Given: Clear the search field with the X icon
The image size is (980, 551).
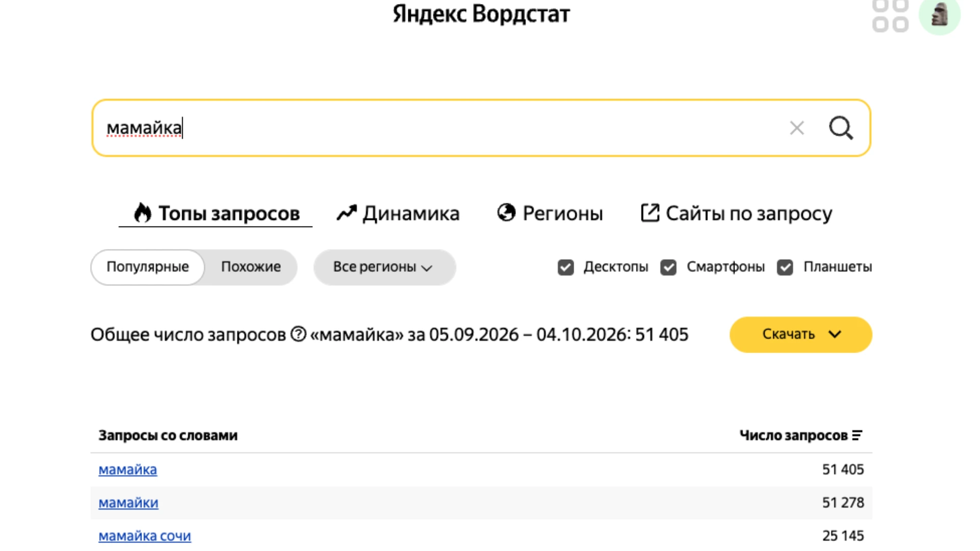Looking at the screenshot, I should 797,128.
